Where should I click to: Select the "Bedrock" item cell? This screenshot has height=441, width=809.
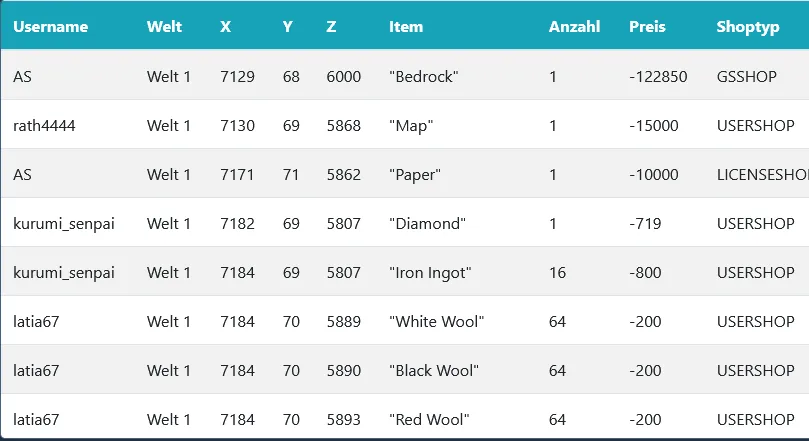pos(424,76)
